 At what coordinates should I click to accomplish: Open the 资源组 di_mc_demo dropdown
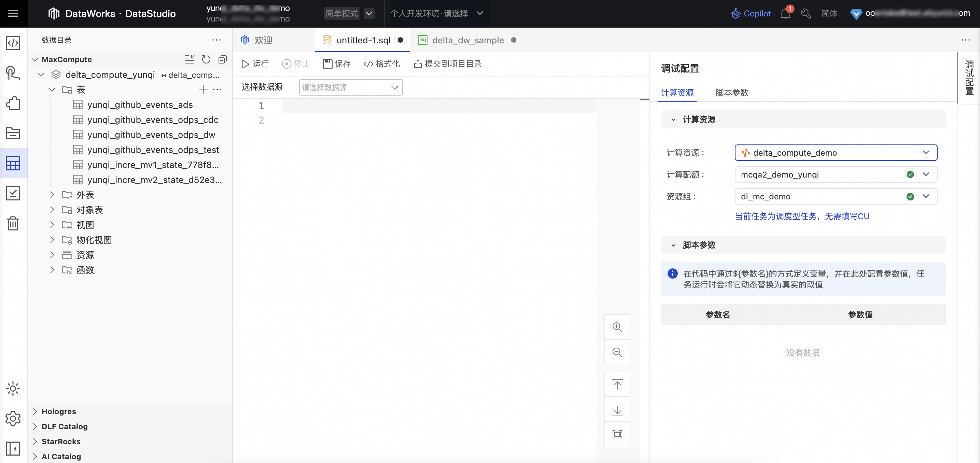coord(836,196)
